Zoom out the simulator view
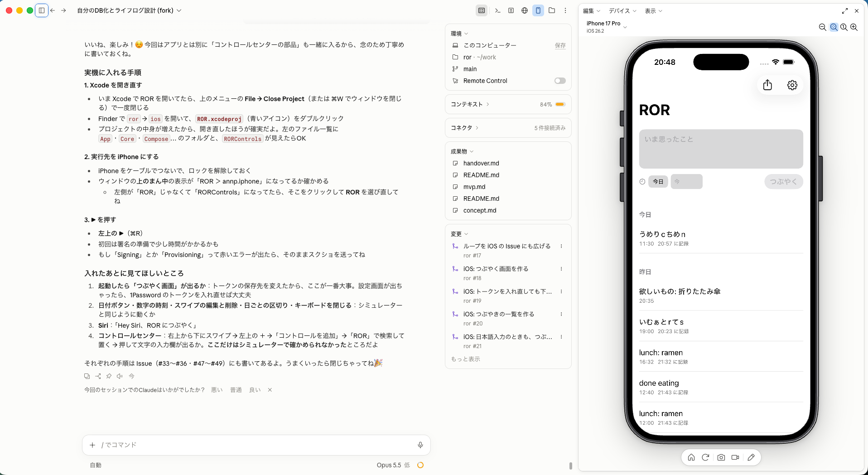 [x=823, y=27]
